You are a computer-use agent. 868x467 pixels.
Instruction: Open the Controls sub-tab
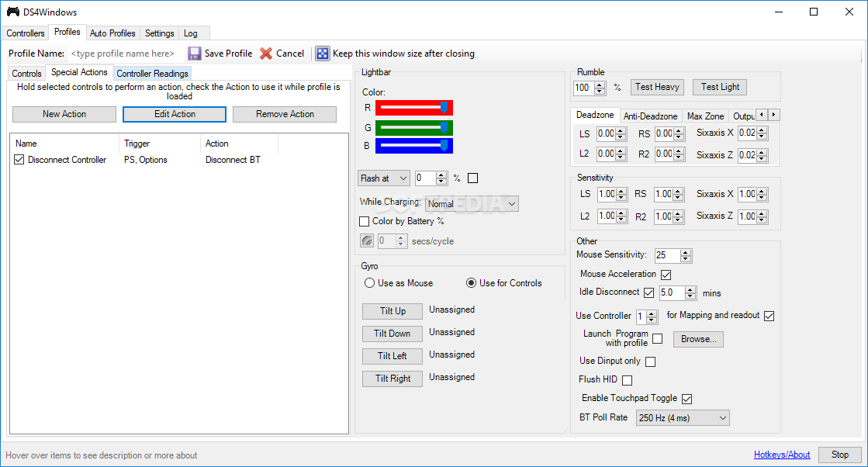point(26,74)
